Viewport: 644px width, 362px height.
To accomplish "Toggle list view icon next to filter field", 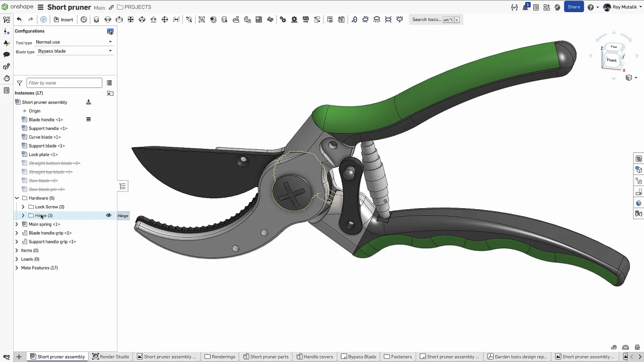I will coord(109,83).
